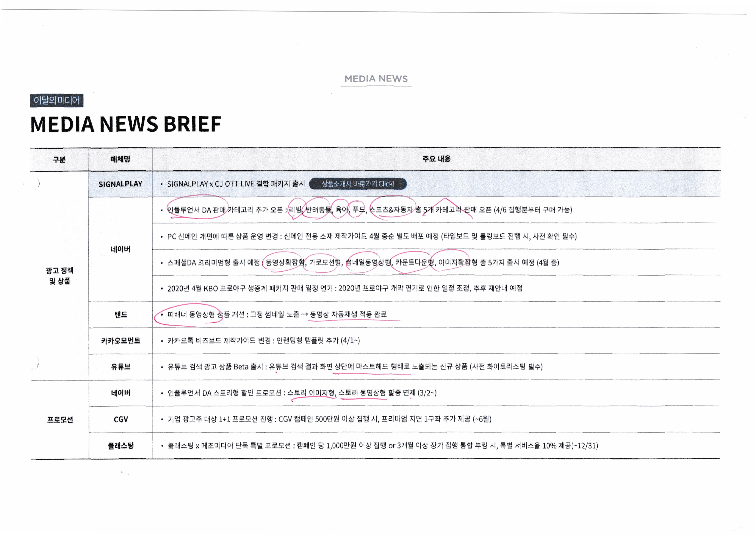Click the underlined 동영상 자동재생 적용 완료 text
756x535 pixels.
click(348, 314)
